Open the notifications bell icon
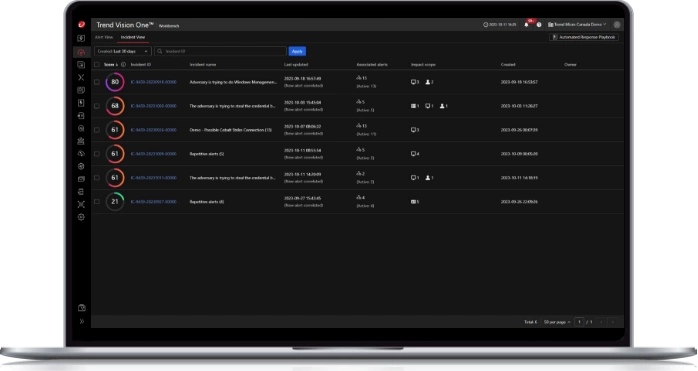698x371 pixels. click(x=526, y=25)
